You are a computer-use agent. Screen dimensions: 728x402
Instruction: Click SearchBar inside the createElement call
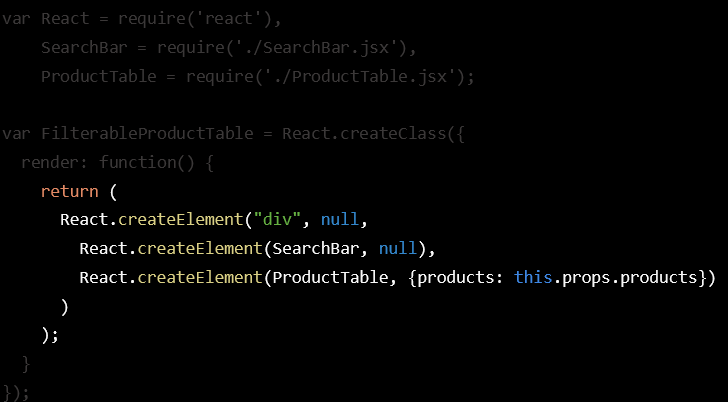316,248
